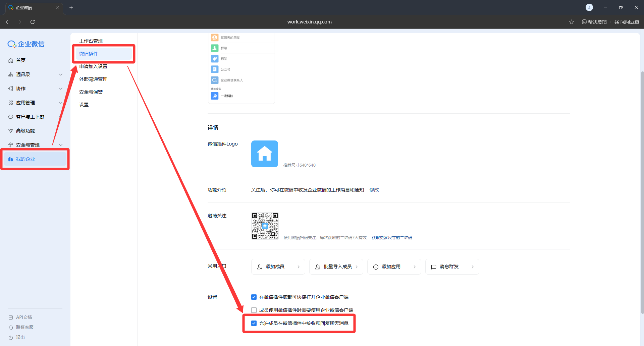Open 添加成员 via its right chevron
This screenshot has width=644, height=346.
[x=299, y=267]
